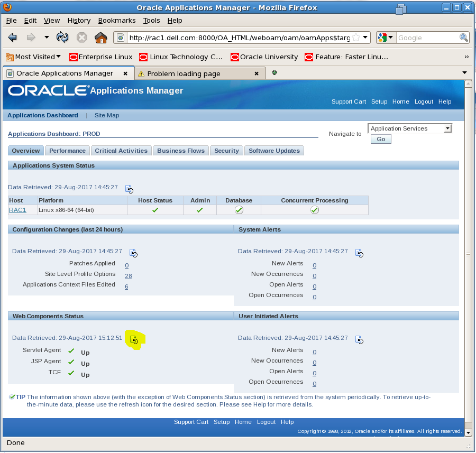Image resolution: width=476 pixels, height=453 pixels.
Task: Open the File menu
Action: 12,21
